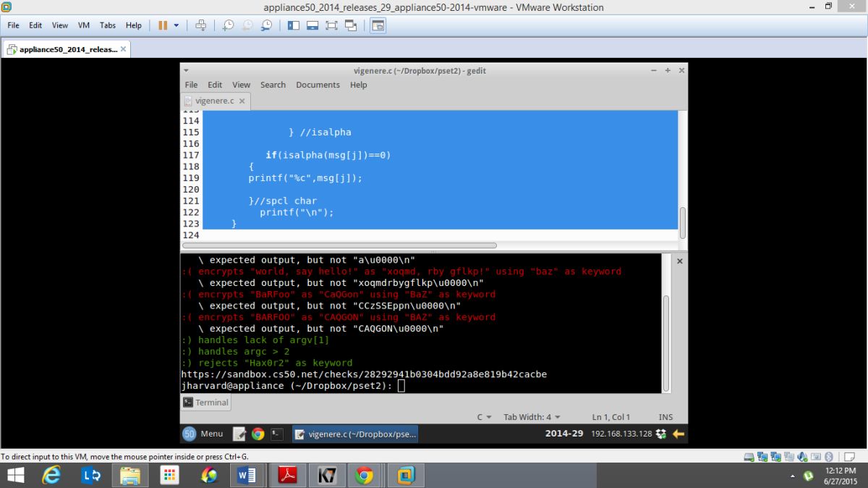Close the appliance50_2014 VM tab
868x488 pixels.
[x=124, y=49]
